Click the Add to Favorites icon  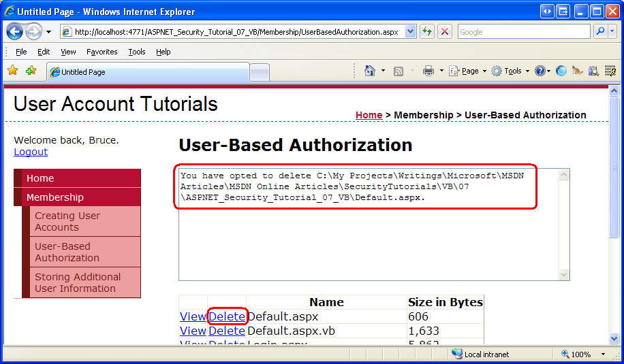click(x=31, y=71)
